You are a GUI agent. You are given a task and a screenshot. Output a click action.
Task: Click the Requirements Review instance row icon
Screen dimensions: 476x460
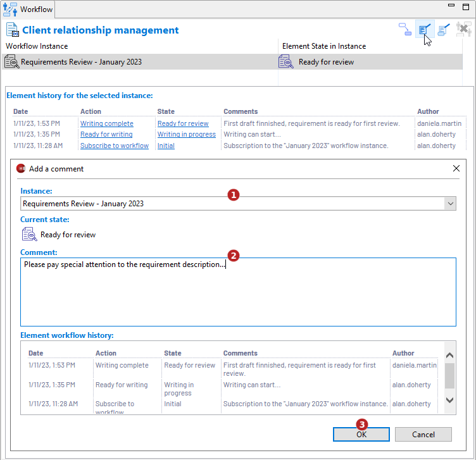[x=12, y=61]
